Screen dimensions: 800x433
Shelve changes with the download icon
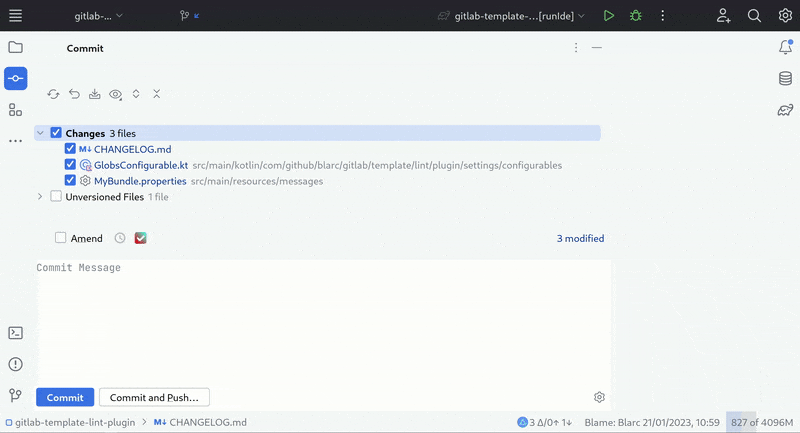coord(94,94)
